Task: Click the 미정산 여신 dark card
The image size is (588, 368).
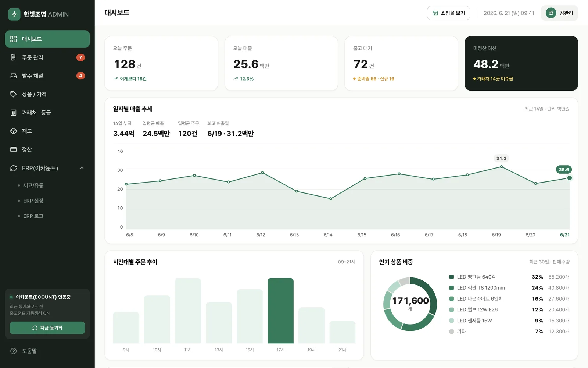Action: tap(521, 63)
